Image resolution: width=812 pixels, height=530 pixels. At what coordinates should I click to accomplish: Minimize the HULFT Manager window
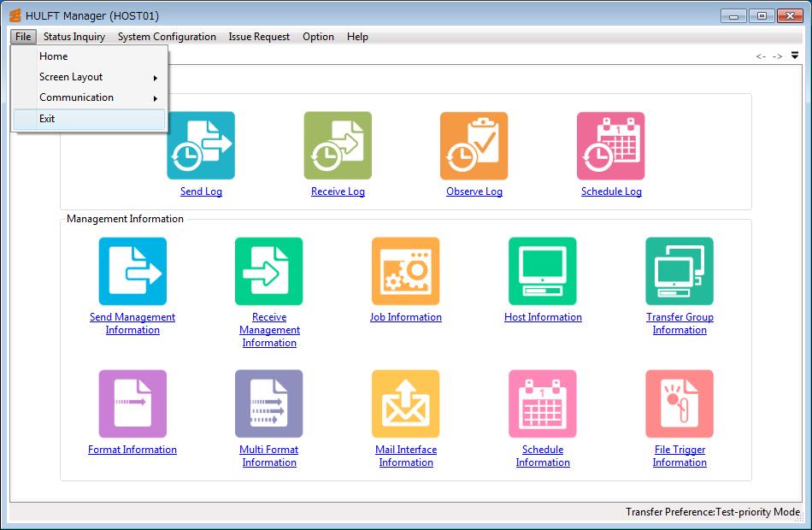point(733,16)
